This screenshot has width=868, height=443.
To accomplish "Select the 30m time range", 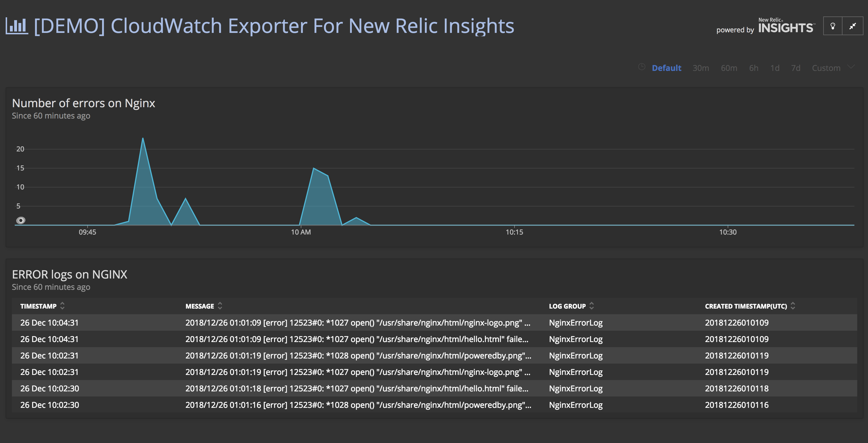I will tap(701, 68).
